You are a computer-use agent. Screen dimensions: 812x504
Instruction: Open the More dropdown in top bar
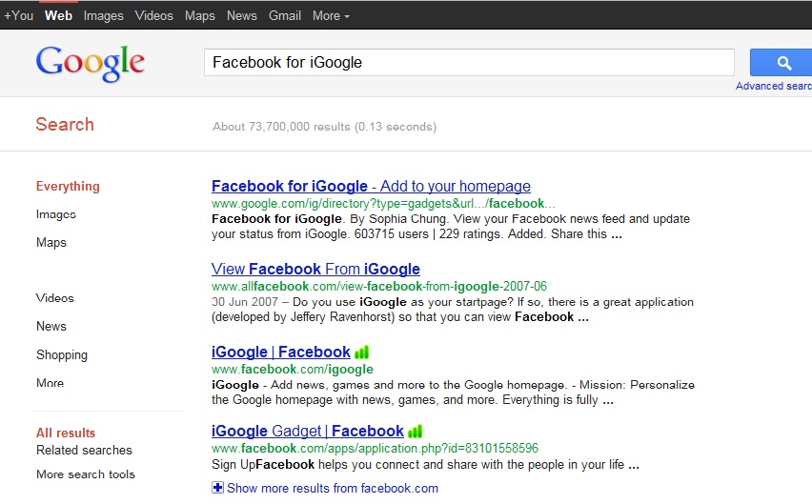[x=331, y=16]
